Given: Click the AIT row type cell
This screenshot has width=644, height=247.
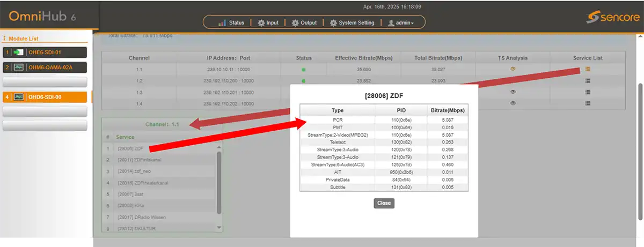Looking at the screenshot, I should click(x=338, y=173).
